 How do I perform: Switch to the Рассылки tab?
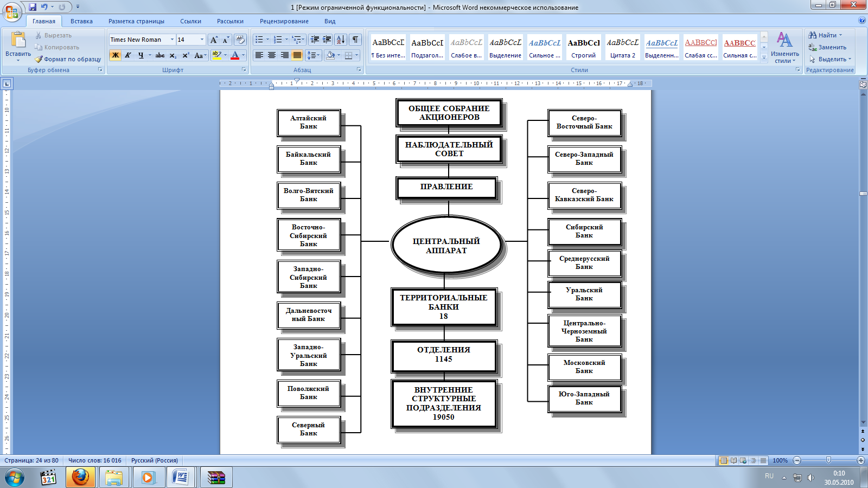pyautogui.click(x=230, y=21)
